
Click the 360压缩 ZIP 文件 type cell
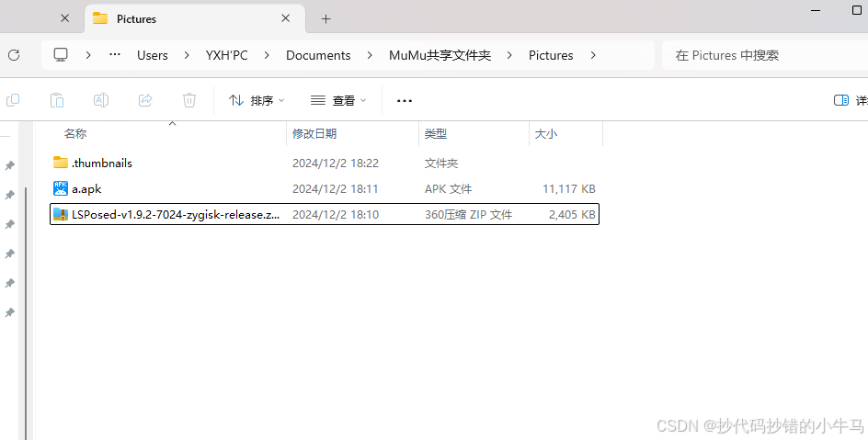click(469, 214)
